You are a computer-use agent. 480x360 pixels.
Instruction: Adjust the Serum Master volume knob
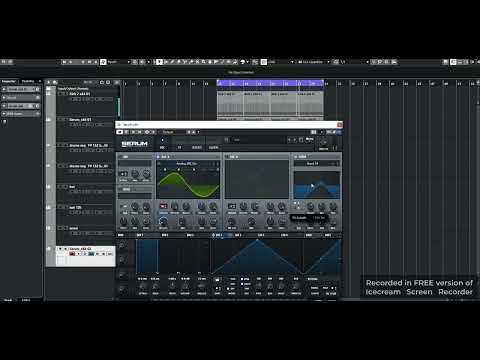click(323, 142)
